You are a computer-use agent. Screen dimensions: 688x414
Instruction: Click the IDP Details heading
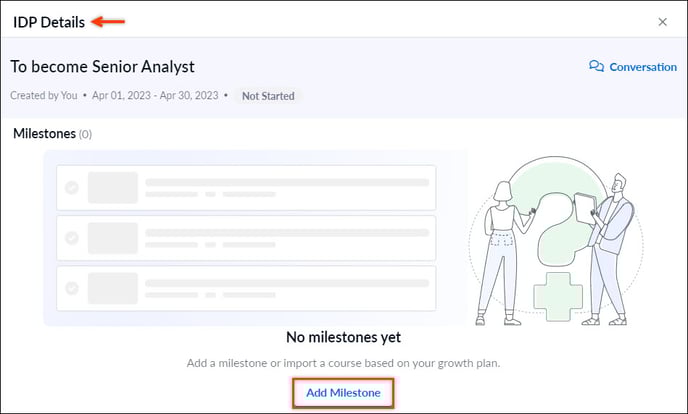49,22
